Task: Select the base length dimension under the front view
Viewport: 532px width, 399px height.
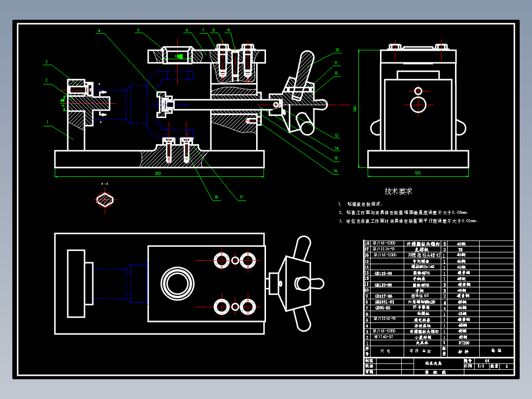Action: tap(158, 173)
